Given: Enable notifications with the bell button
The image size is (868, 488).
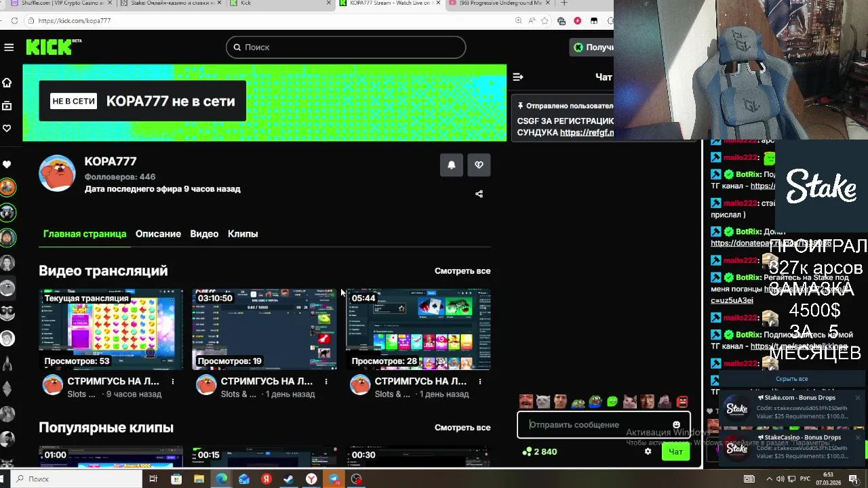Looking at the screenshot, I should pyautogui.click(x=452, y=165).
